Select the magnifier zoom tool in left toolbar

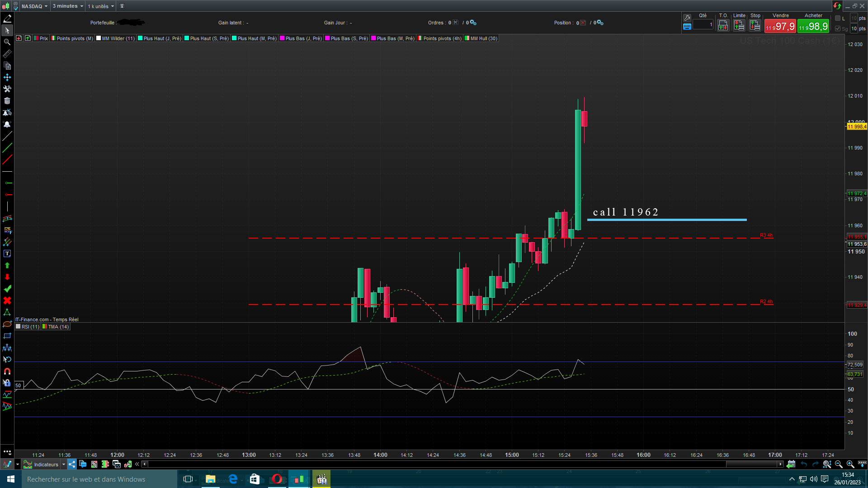click(x=7, y=42)
